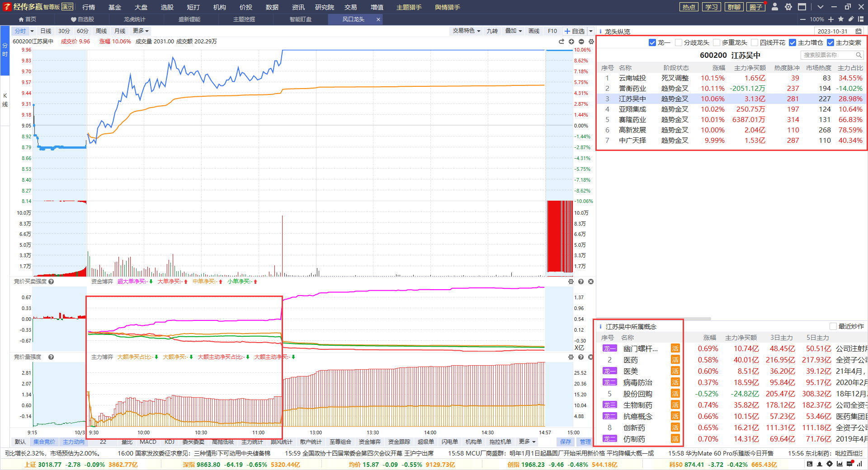Click the search magnifier in stock search box
Image resolution: width=868 pixels, height=470 pixels.
[x=859, y=55]
